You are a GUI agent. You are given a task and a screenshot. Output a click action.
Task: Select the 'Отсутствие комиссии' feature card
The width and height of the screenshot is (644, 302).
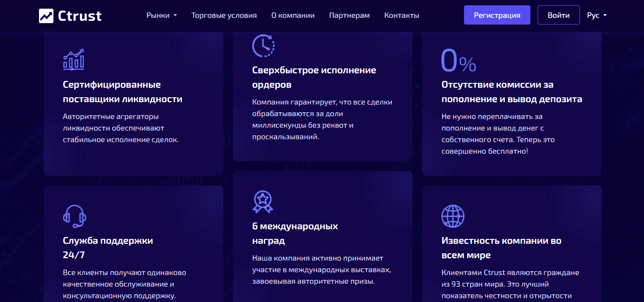(511, 104)
